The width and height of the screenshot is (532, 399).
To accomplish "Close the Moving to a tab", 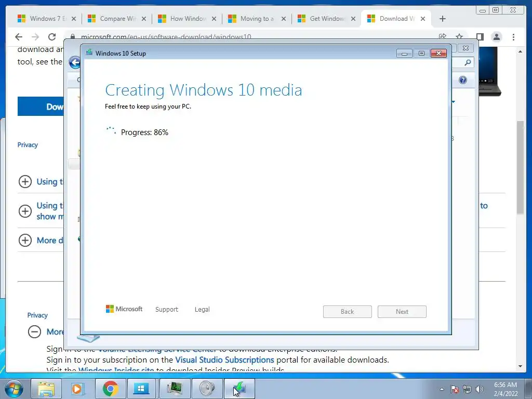I will (x=284, y=19).
